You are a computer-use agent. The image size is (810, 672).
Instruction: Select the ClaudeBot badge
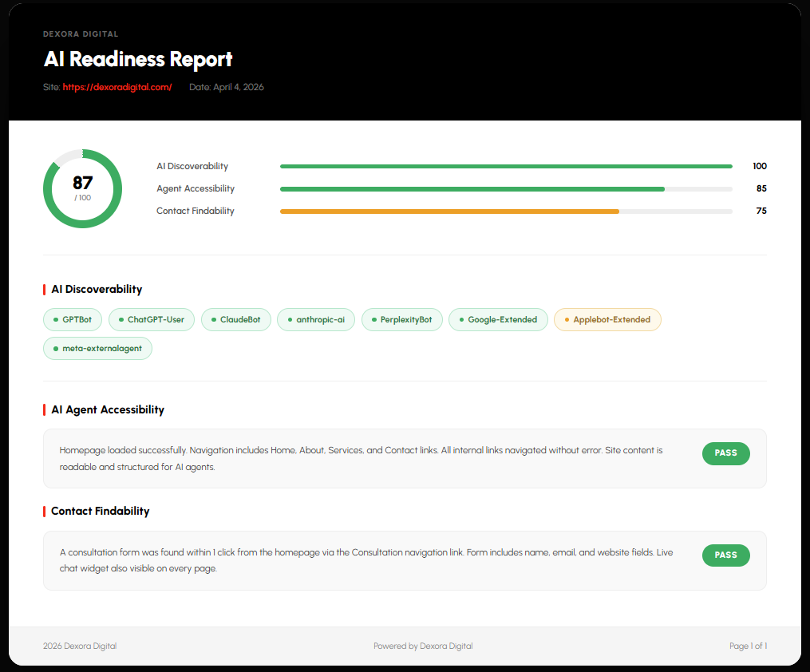click(235, 319)
